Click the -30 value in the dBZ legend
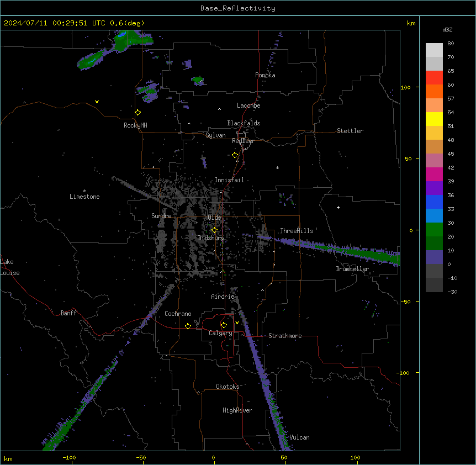476x465 pixels. point(452,292)
